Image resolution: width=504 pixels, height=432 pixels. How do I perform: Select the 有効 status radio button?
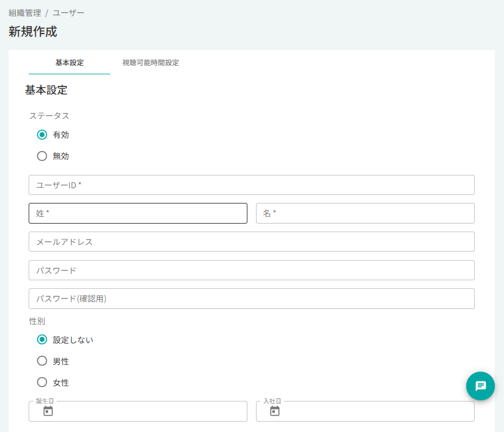(x=42, y=135)
